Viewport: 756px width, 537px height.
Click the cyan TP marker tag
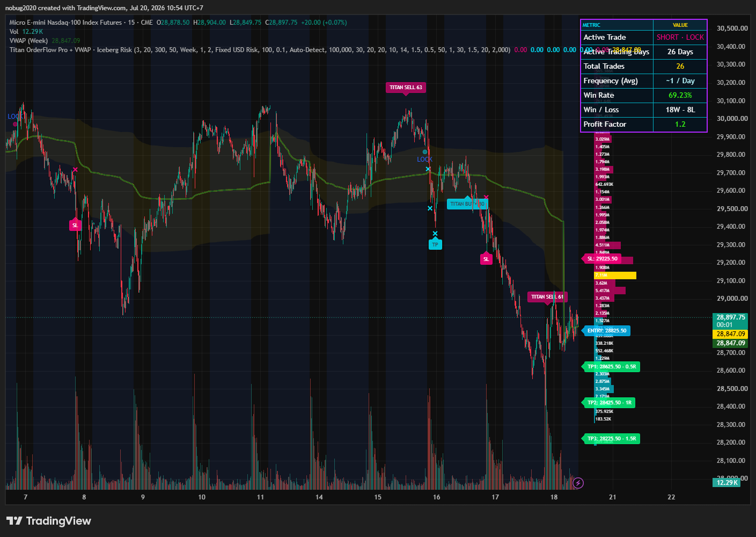[x=435, y=245]
